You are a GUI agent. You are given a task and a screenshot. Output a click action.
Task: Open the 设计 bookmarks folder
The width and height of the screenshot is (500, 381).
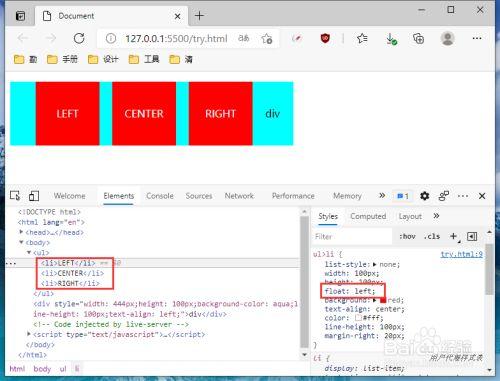click(x=103, y=59)
